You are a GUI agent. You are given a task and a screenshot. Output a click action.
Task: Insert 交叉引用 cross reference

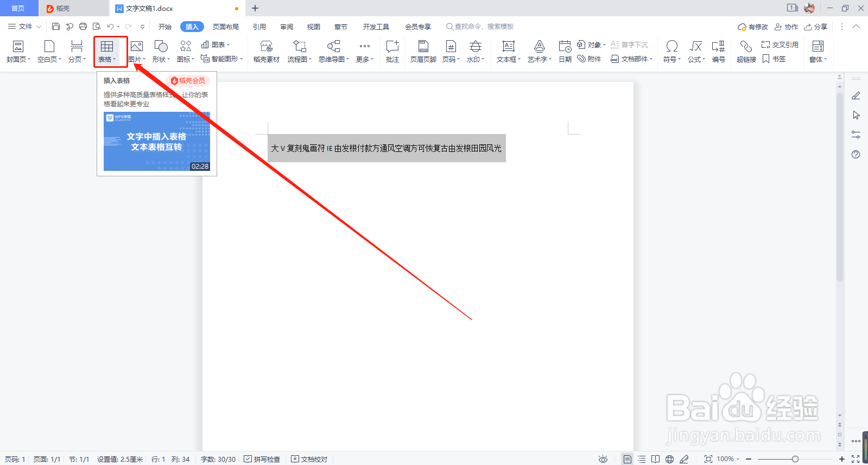[780, 44]
